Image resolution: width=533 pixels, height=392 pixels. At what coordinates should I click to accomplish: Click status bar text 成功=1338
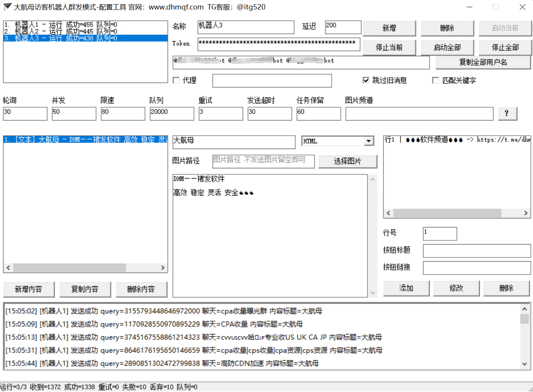[80, 387]
